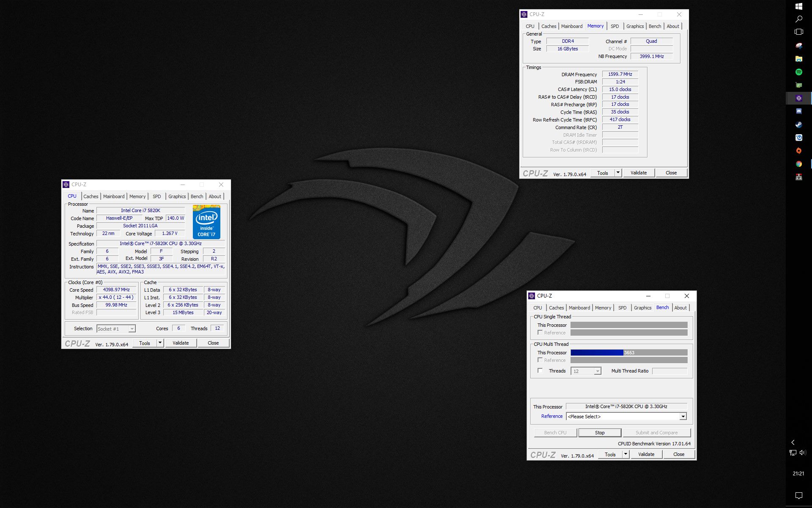Click the CAS# Latency 15.0 clocks value

(x=620, y=89)
